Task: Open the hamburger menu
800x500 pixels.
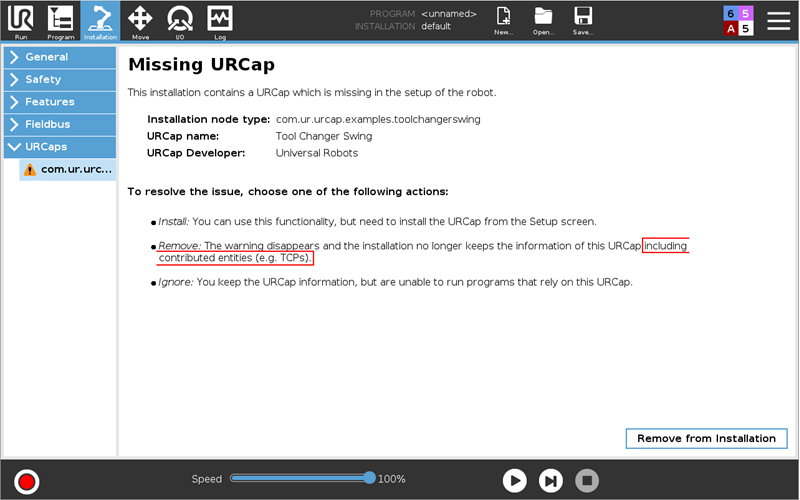Action: tap(778, 20)
